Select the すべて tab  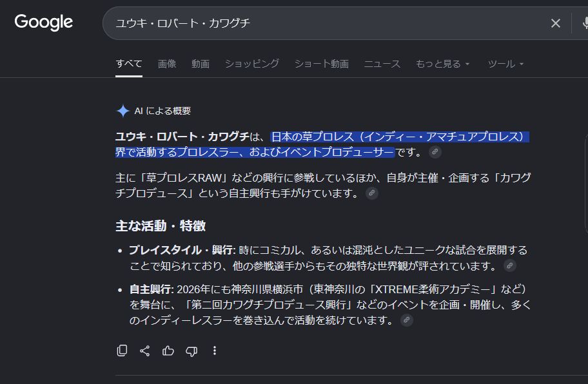click(129, 64)
